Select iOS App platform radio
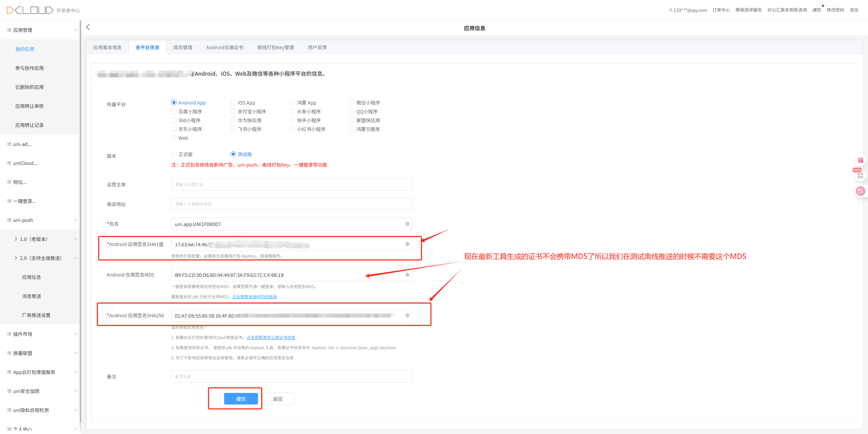The height and width of the screenshot is (434, 868). coord(233,102)
